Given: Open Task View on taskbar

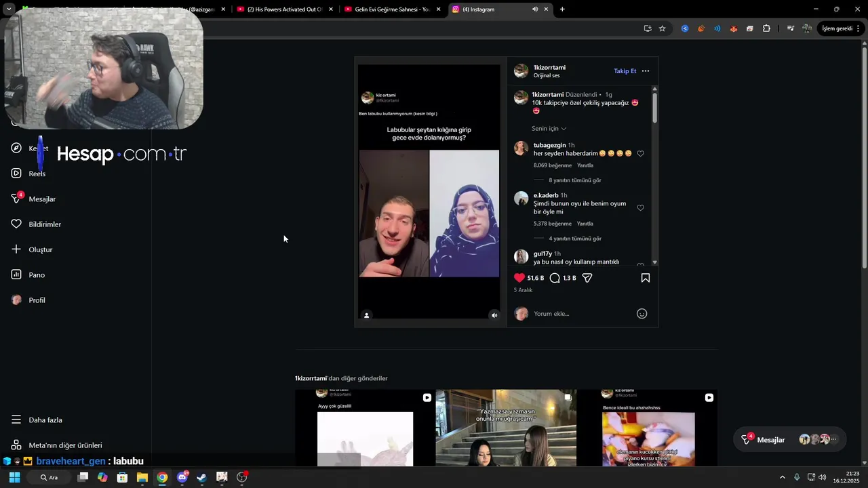Looking at the screenshot, I should [x=83, y=477].
